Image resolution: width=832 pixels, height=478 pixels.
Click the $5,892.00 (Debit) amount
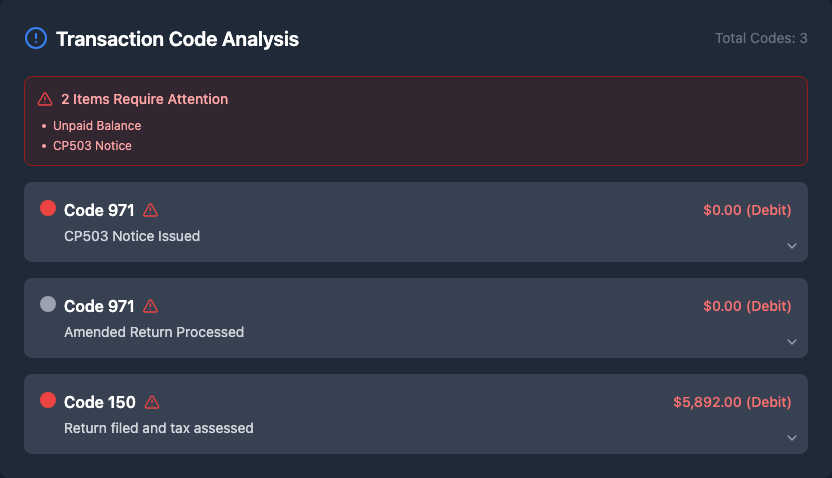point(732,402)
